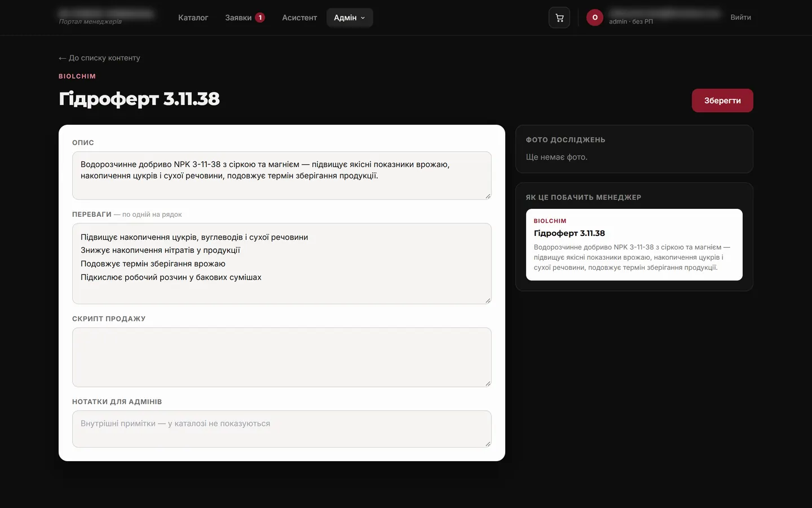The height and width of the screenshot is (508, 812).
Task: Click into the Опис description textarea
Action: (282, 176)
